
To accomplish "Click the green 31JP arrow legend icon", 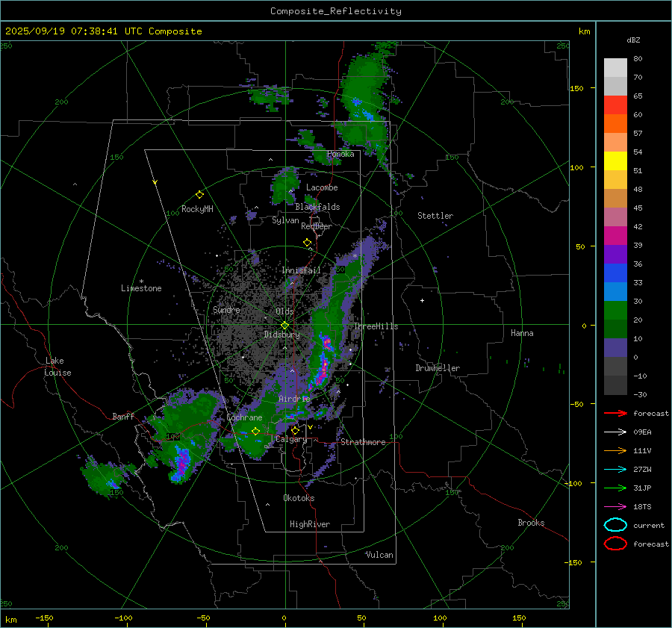I will tap(615, 488).
